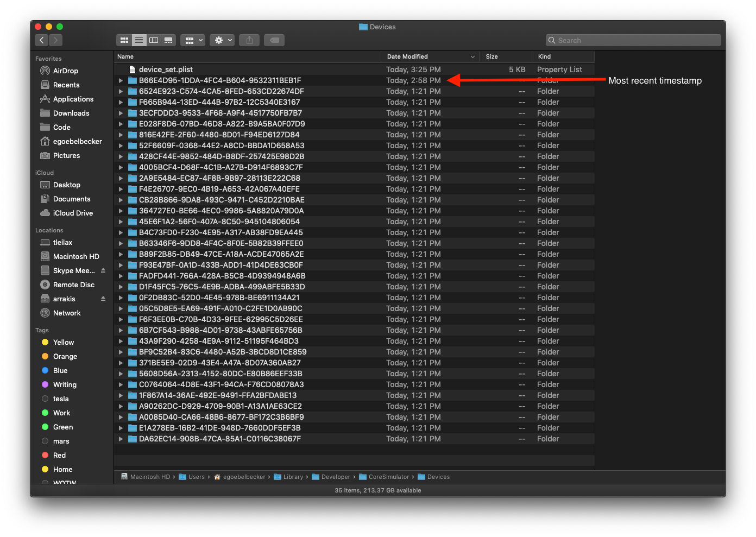
Task: Click the Share toolbar button
Action: [249, 40]
